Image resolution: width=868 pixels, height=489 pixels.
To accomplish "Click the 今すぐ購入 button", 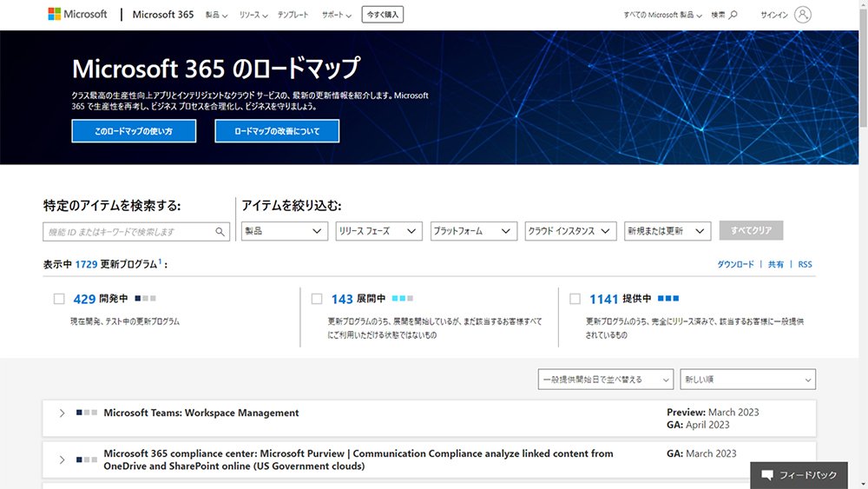I will pyautogui.click(x=383, y=15).
